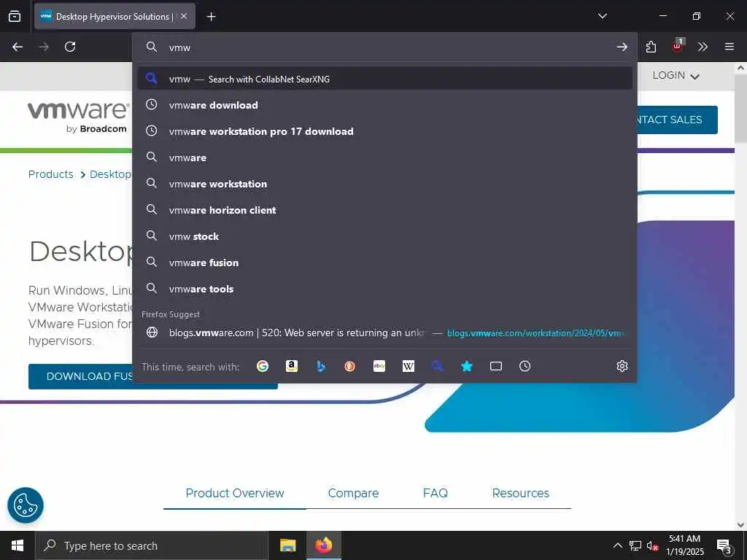Image resolution: width=747 pixels, height=560 pixels.
Task: Click the Contact Sales button
Action: point(677,120)
